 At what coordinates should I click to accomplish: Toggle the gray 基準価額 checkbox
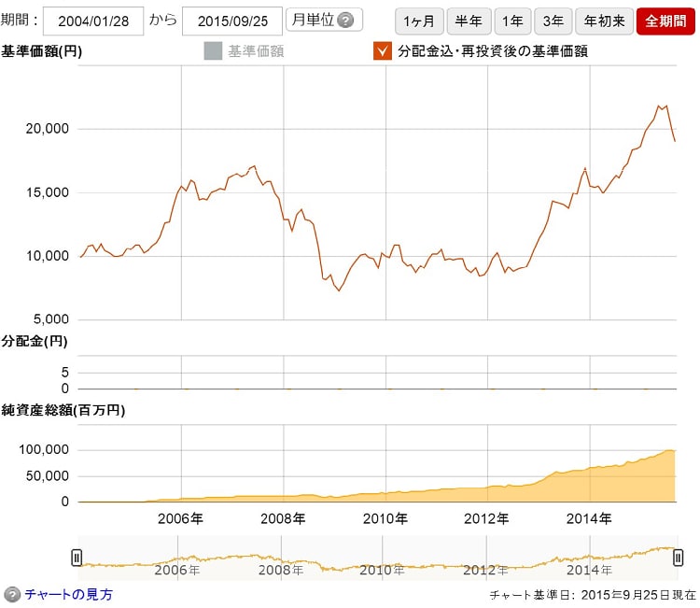[x=212, y=50]
